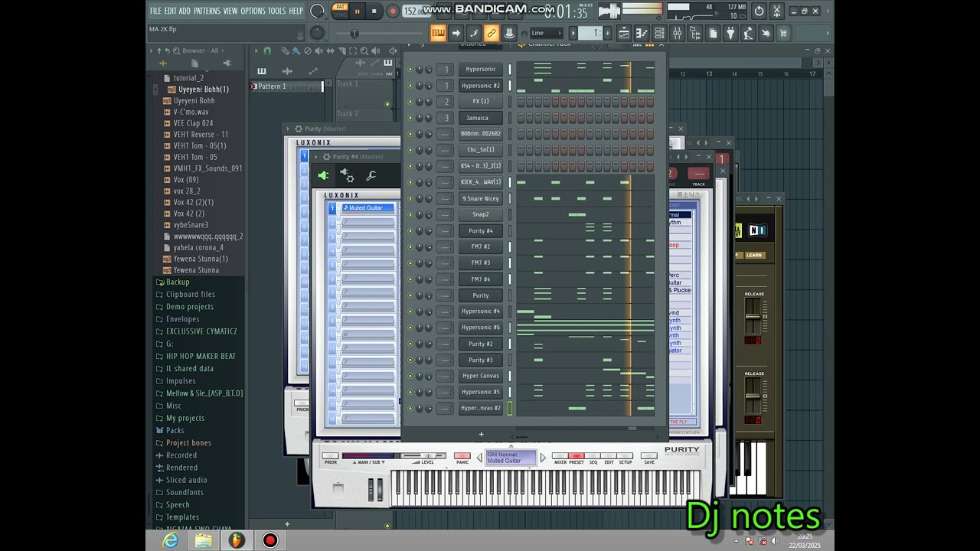This screenshot has height=551, width=980.
Task: Toggle the Snap2 channel mute LED
Action: pyautogui.click(x=410, y=215)
